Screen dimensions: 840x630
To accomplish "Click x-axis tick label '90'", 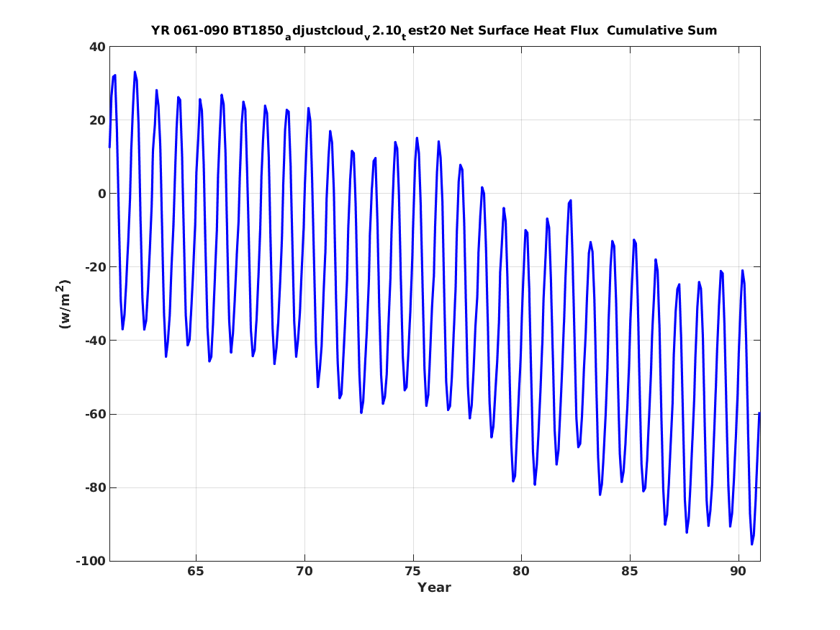I will pos(739,571).
